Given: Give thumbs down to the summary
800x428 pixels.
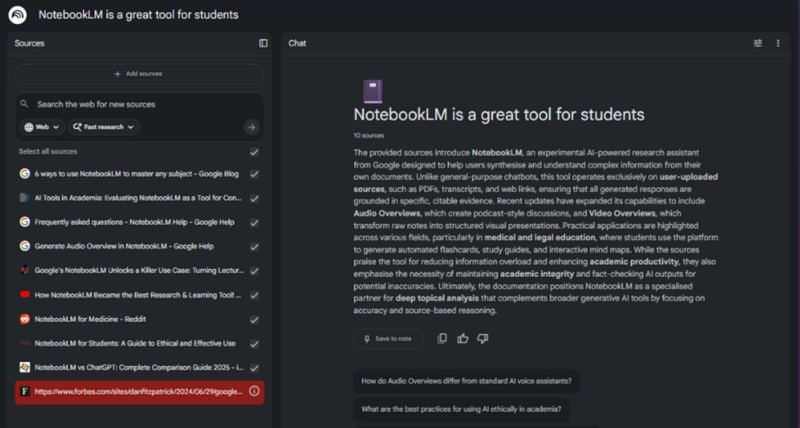Looking at the screenshot, I should click(483, 338).
